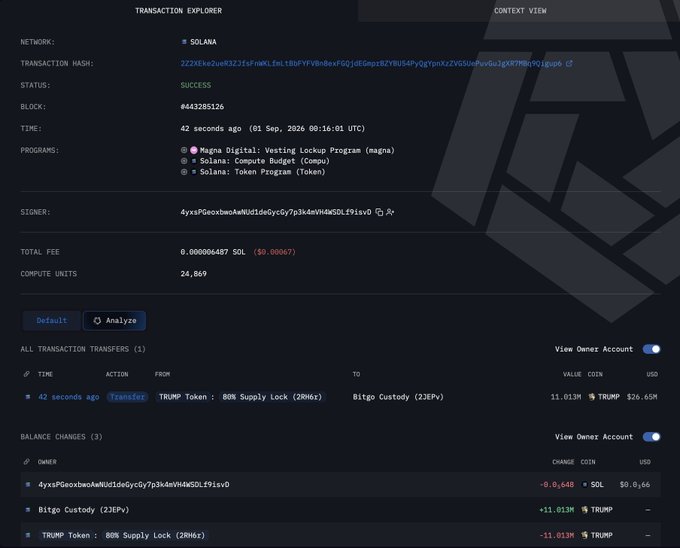
Task: Select the Default view button
Action: coord(52,320)
